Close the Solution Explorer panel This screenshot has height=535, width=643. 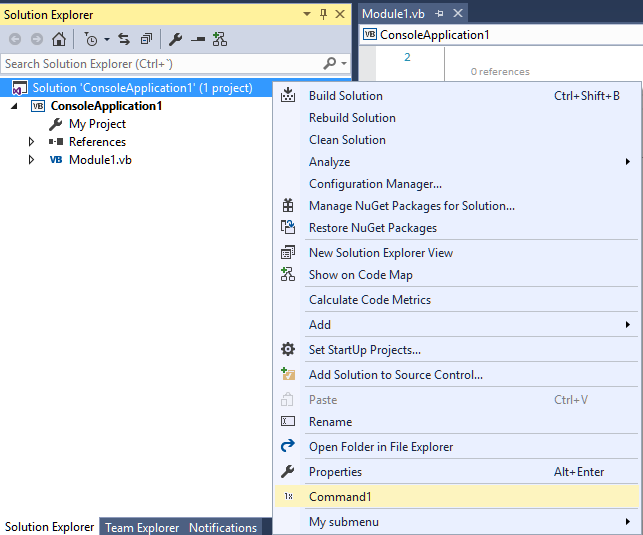(x=340, y=14)
